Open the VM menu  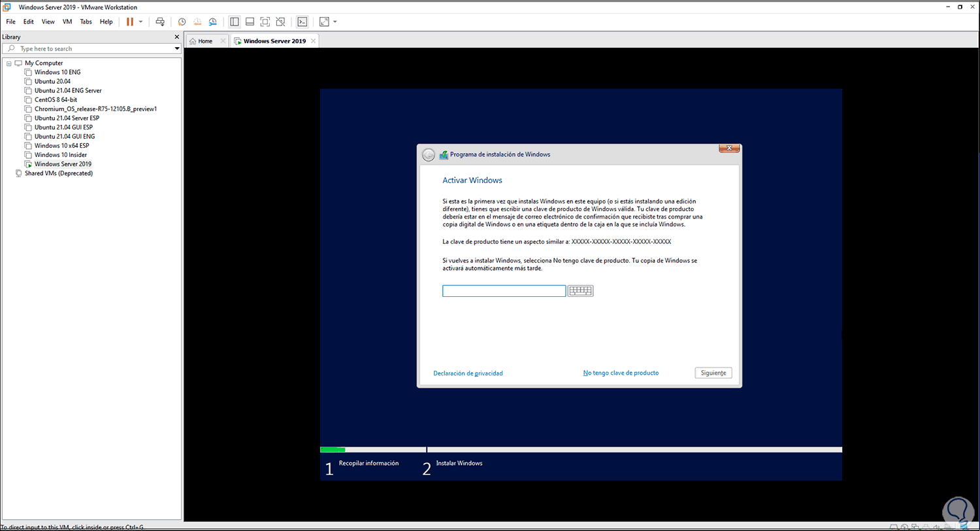pyautogui.click(x=67, y=22)
